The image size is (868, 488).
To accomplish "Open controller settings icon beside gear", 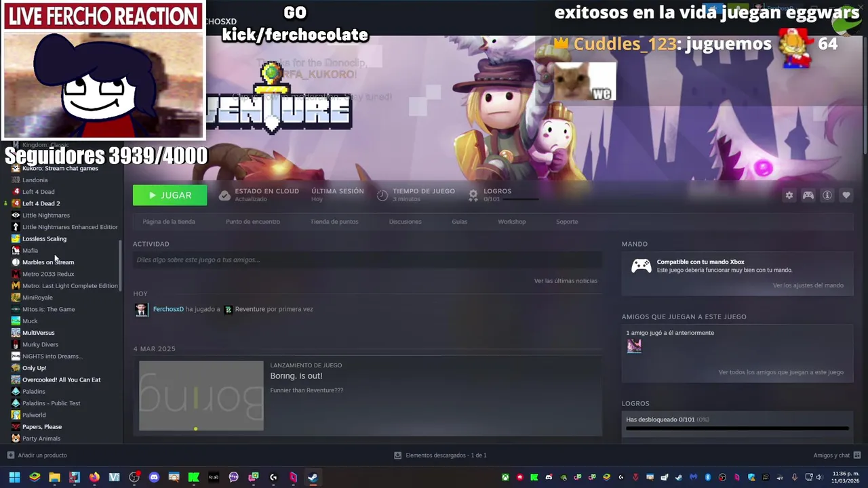I will click(x=808, y=195).
